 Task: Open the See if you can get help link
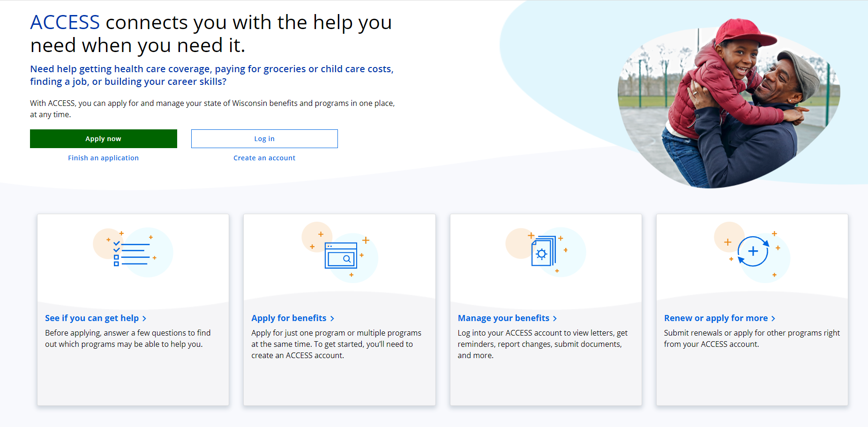92,318
